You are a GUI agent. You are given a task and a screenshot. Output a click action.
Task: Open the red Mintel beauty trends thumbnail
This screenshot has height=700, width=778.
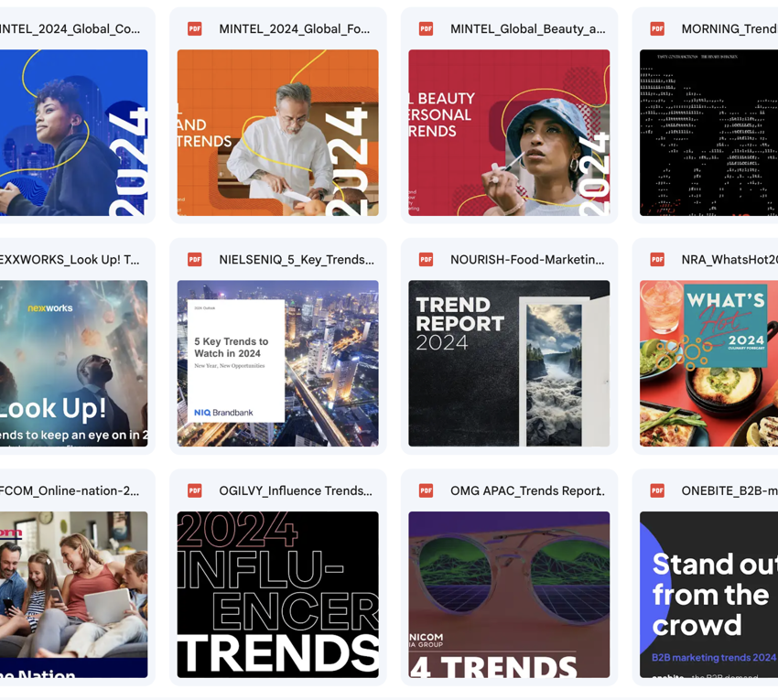click(x=509, y=133)
